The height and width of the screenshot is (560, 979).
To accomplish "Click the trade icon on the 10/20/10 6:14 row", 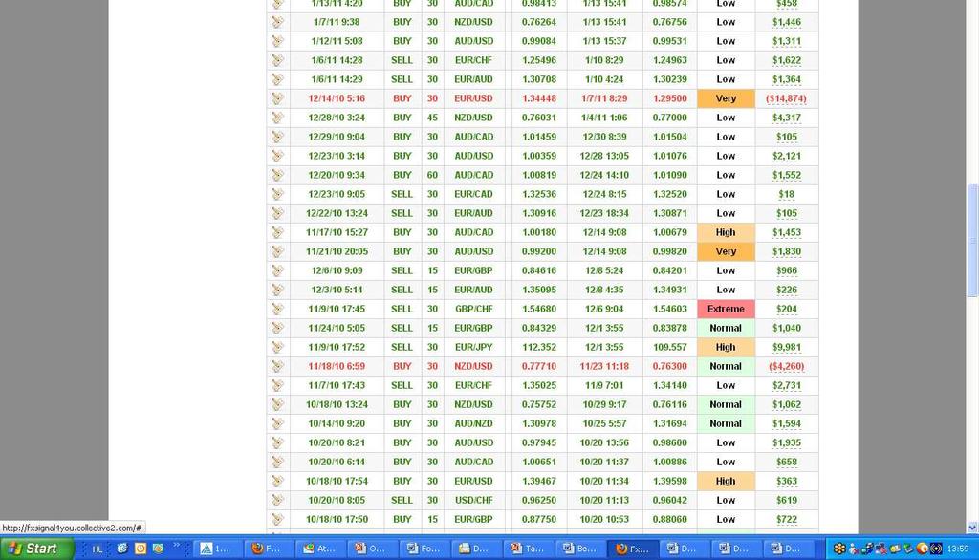I will point(278,462).
